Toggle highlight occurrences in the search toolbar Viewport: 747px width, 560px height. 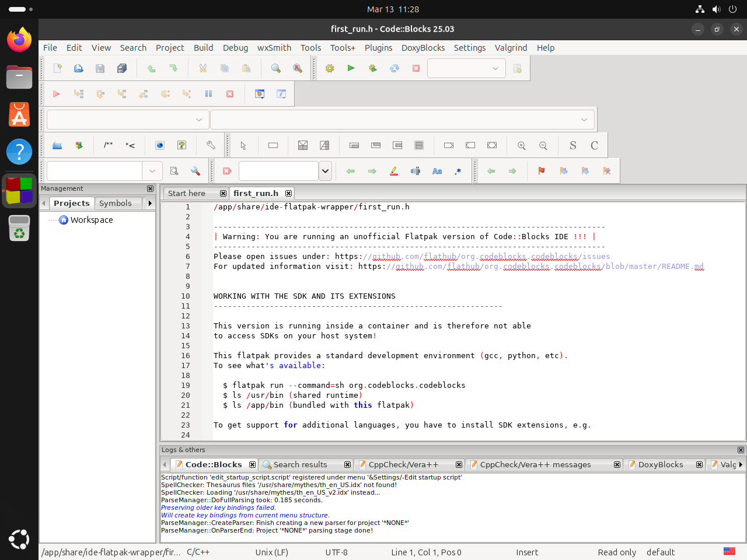coord(393,170)
